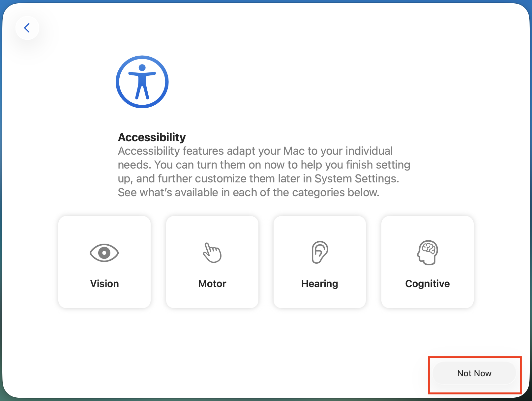This screenshot has height=401, width=532.
Task: Open the Vision accessibility category card
Action: click(104, 262)
